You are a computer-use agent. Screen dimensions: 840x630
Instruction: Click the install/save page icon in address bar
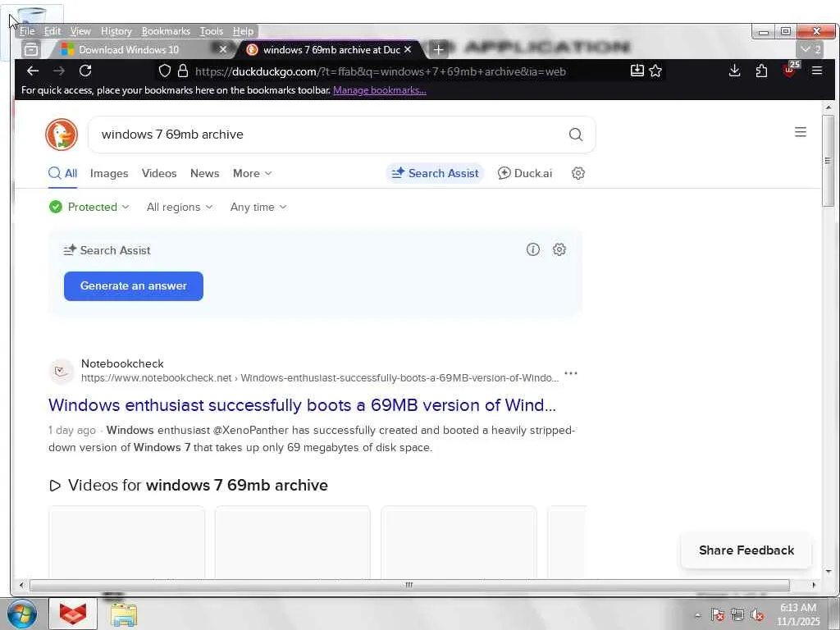pyautogui.click(x=637, y=71)
